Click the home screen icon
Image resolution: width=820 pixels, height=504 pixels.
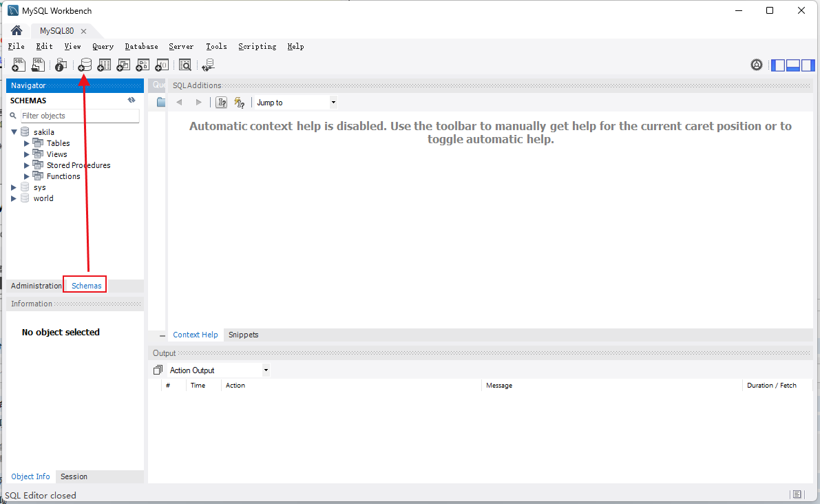point(17,30)
